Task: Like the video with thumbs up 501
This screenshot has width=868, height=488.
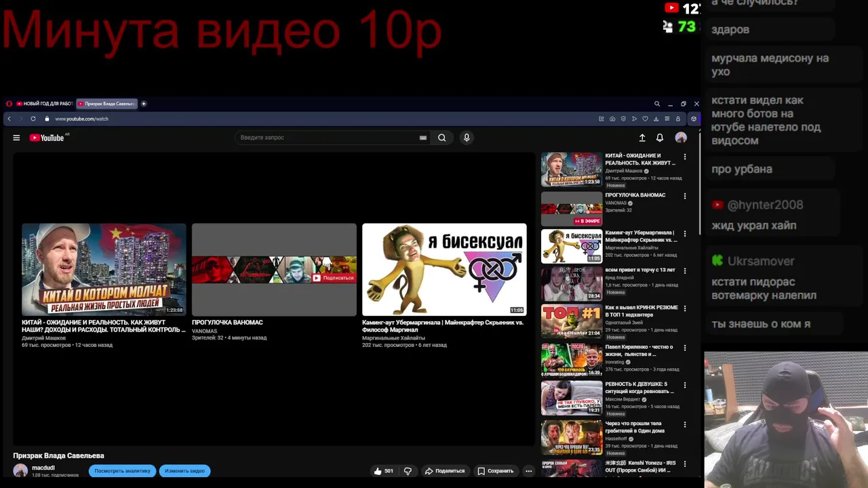Action: 384,471
